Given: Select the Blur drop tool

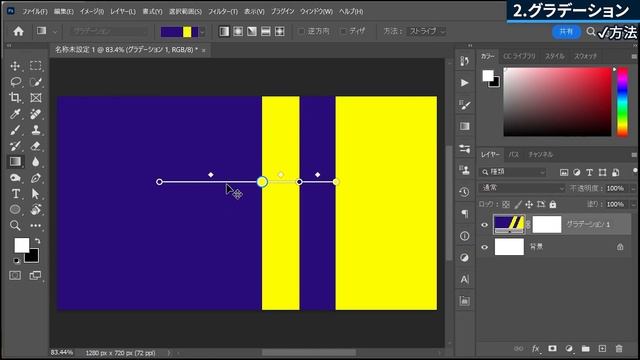Looking at the screenshot, I should (x=36, y=162).
